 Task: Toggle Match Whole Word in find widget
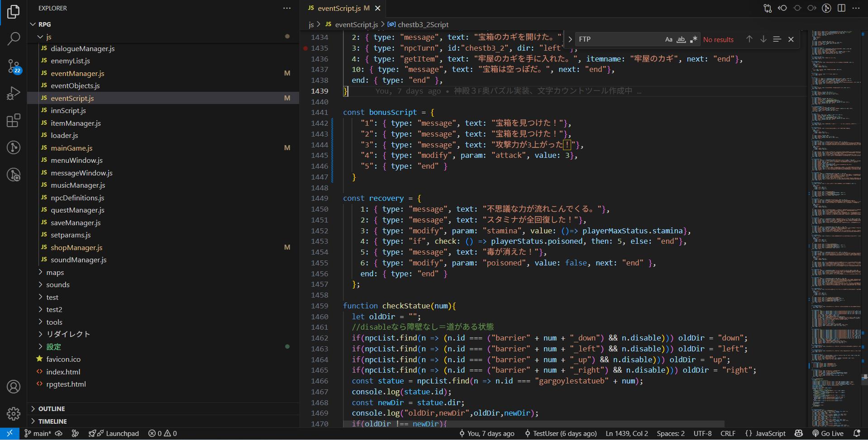point(681,39)
